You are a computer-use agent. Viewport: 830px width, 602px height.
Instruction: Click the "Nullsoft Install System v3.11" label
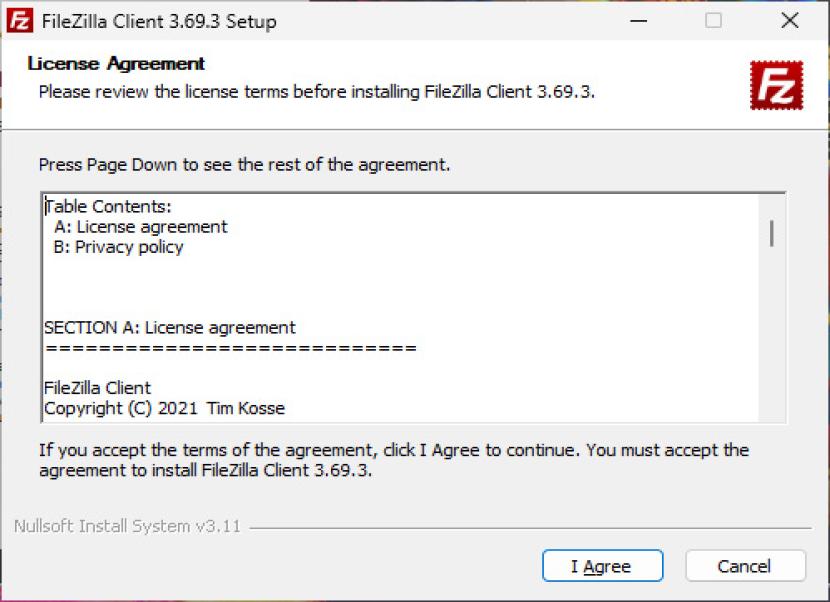click(x=127, y=526)
